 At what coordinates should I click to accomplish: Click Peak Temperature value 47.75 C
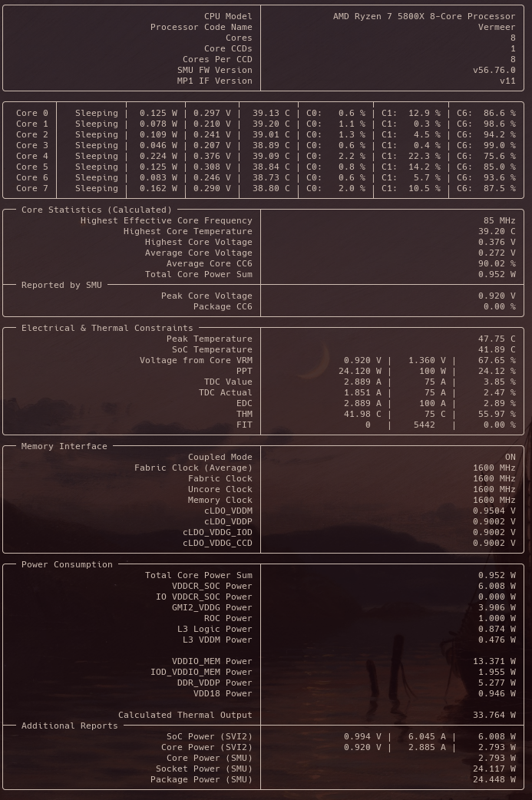[497, 339]
